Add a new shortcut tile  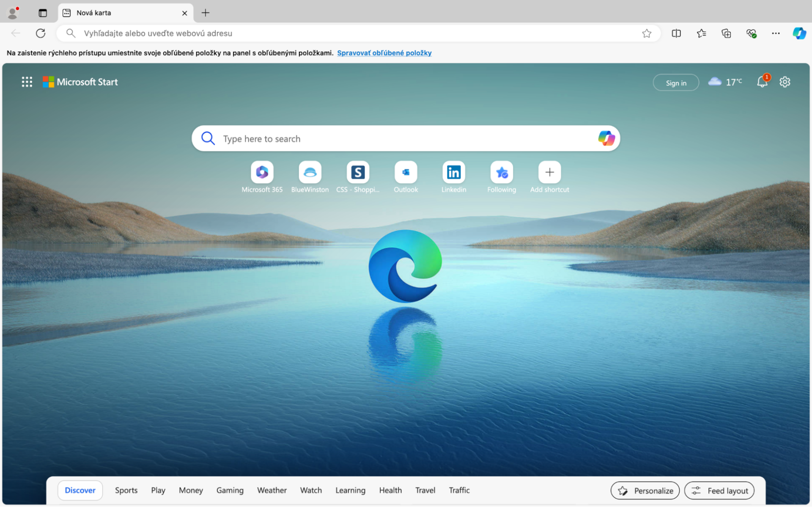pos(549,172)
